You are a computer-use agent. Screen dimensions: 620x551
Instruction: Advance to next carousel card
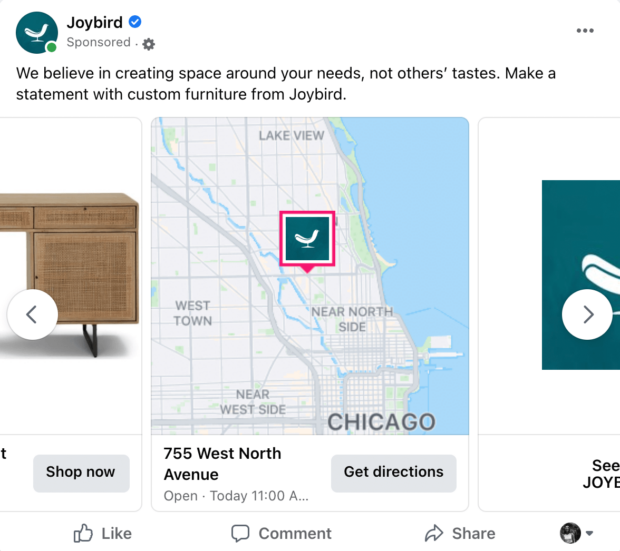(587, 315)
